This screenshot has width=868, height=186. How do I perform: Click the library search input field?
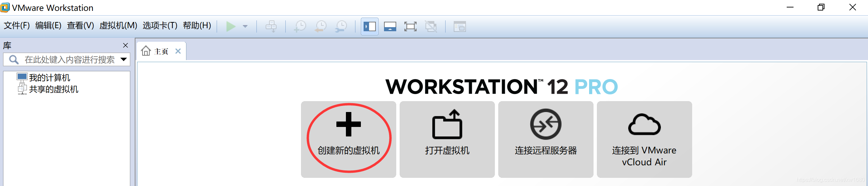67,60
